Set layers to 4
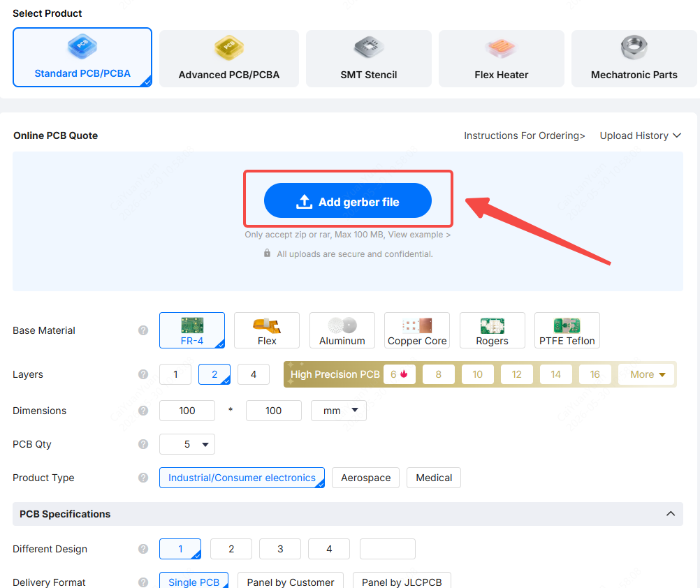700x588 pixels. coord(254,374)
